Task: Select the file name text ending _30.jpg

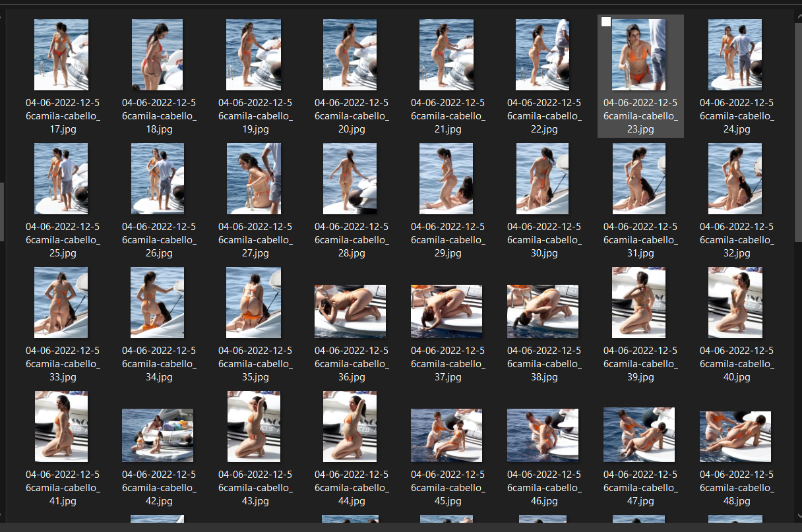Action: pos(543,240)
